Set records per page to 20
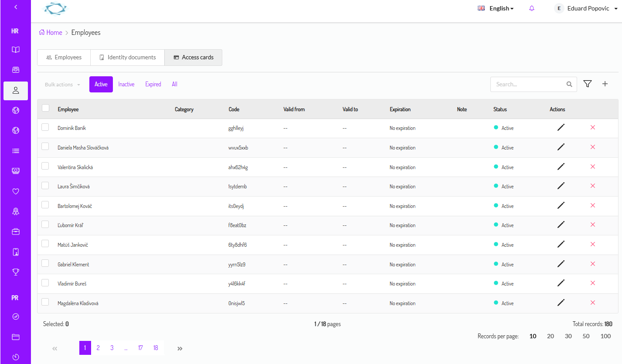Viewport: 622px width, 364px height. pyautogui.click(x=551, y=336)
